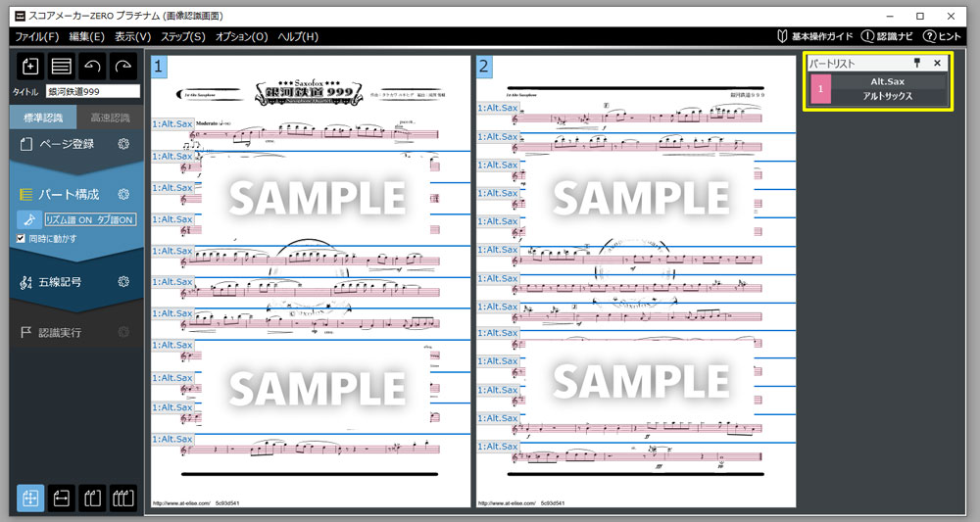Open the オプション(O) menu
The image size is (980, 522).
(x=241, y=36)
